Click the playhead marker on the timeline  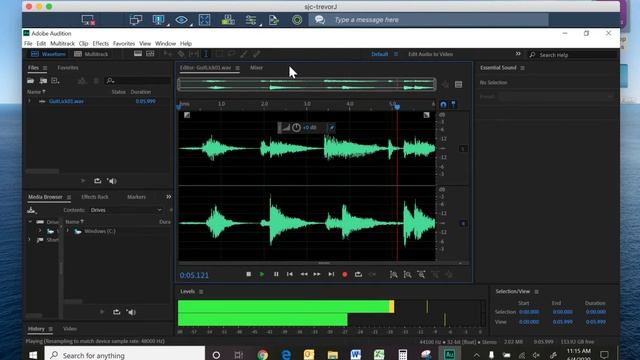397,107
